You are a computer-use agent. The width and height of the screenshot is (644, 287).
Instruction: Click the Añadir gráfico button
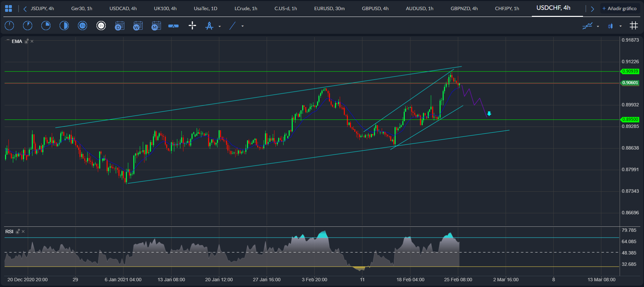click(620, 8)
